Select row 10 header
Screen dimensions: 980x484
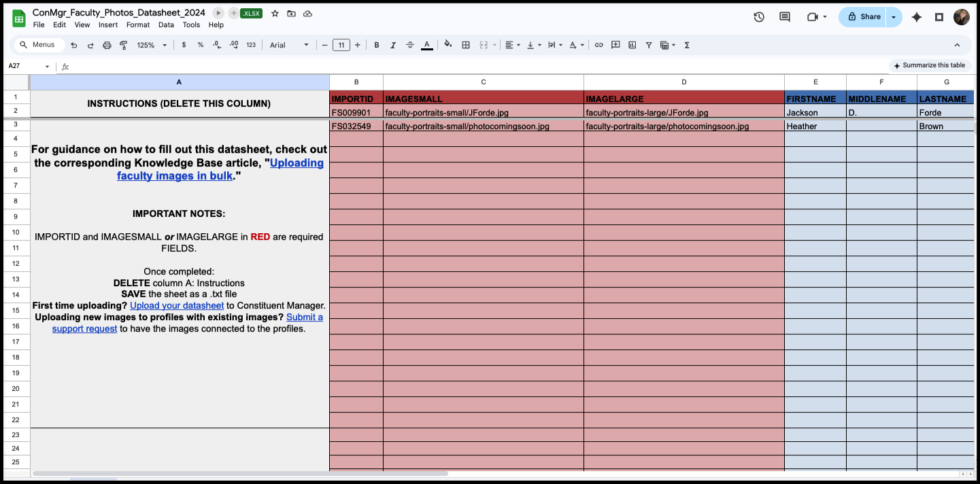(16, 232)
